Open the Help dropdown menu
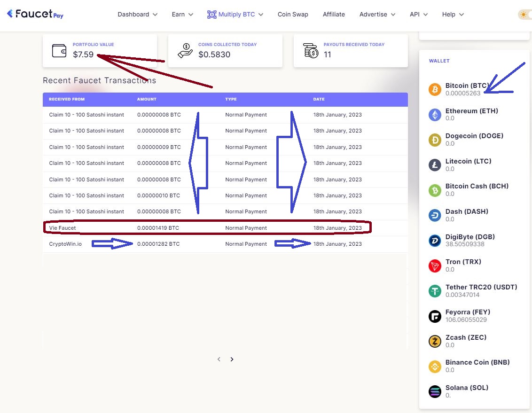This screenshot has width=532, height=413. 453,14
